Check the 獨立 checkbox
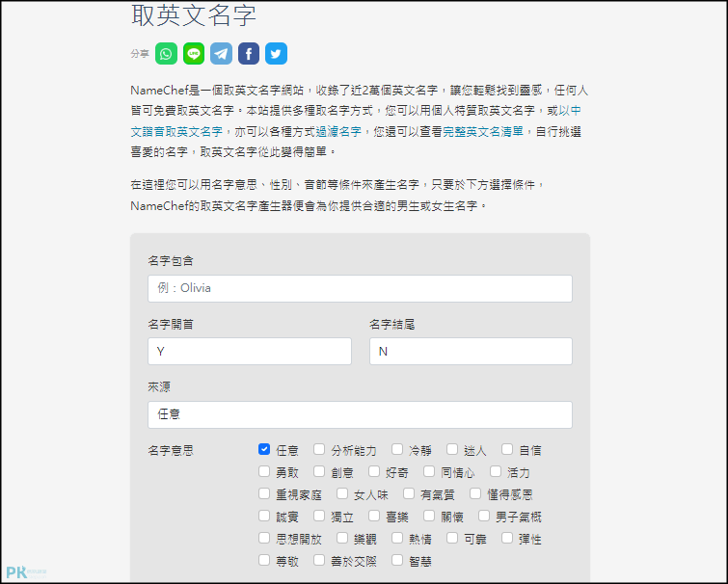Screen dimensions: 728x584 319,516
